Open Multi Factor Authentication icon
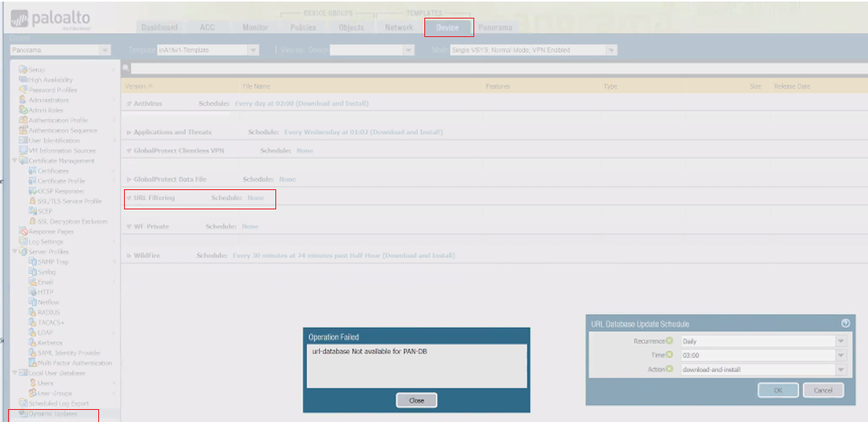This screenshot has height=422, width=868. pyautogui.click(x=32, y=362)
